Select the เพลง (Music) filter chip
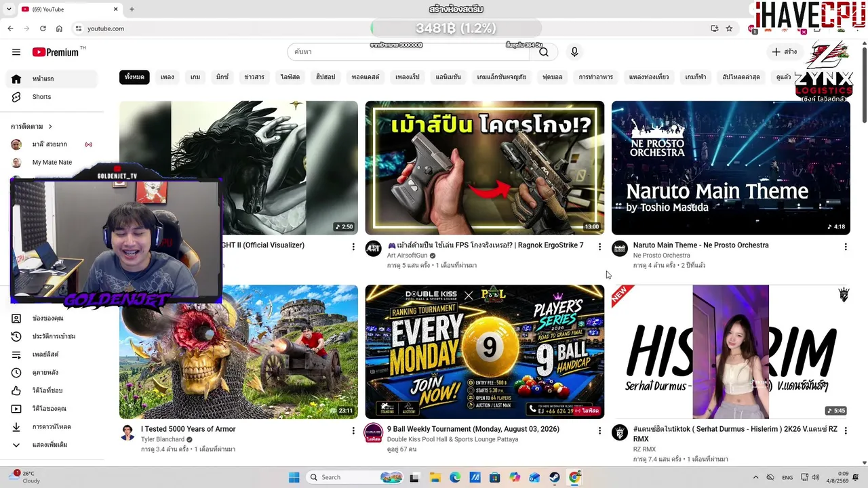The height and width of the screenshot is (488, 868). pos(167,77)
